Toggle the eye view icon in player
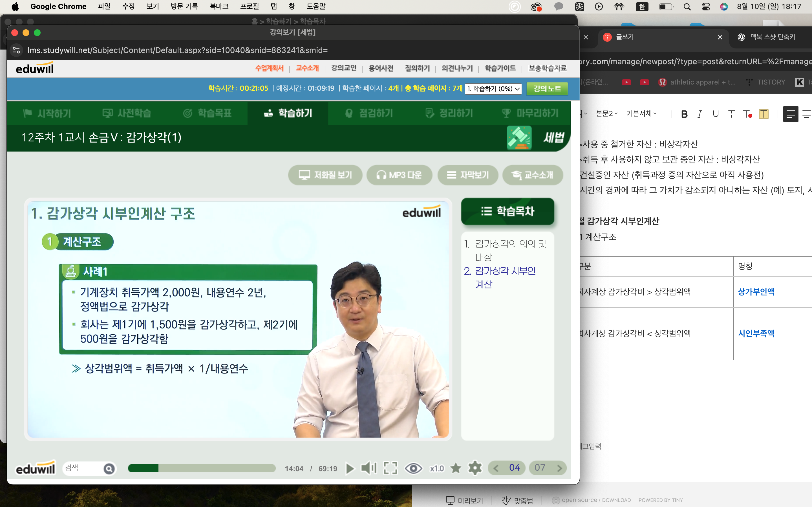 tap(413, 468)
